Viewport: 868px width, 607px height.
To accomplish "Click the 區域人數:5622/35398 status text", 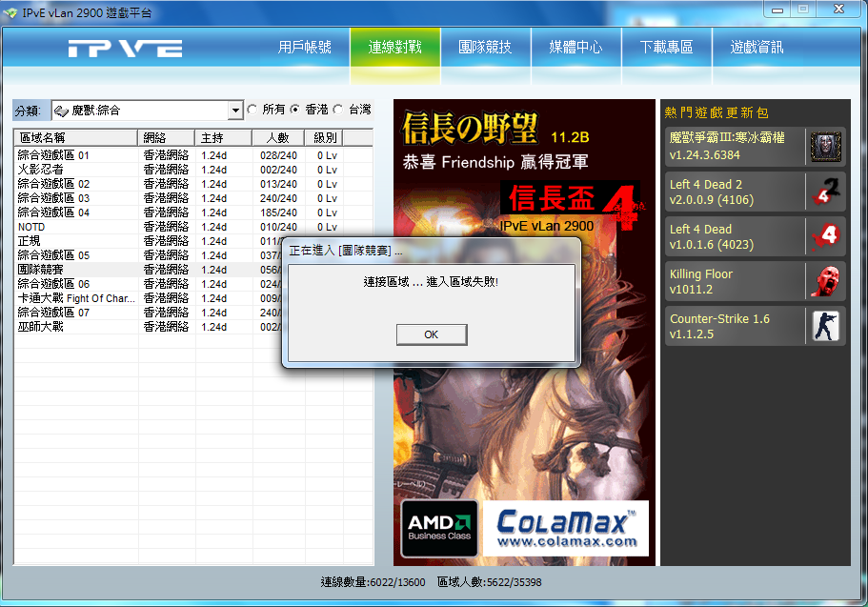I will coord(490,582).
